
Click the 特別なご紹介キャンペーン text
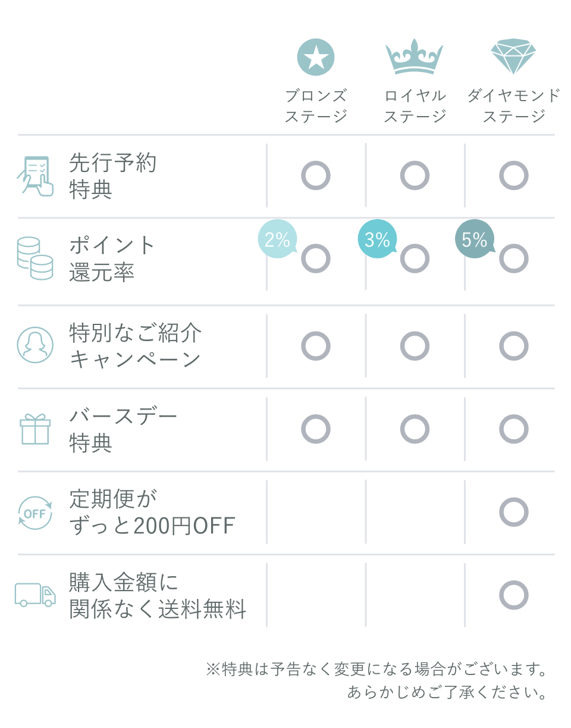click(x=136, y=346)
